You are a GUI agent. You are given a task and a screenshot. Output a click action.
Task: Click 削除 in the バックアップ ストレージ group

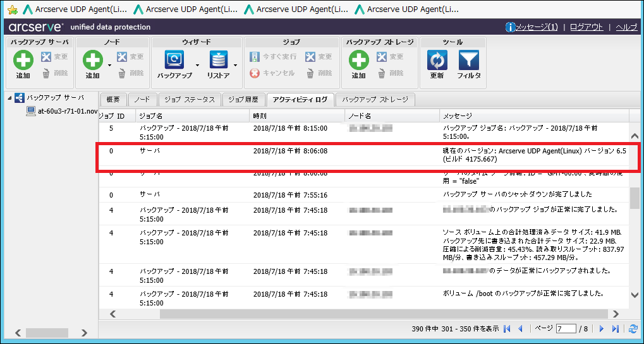pyautogui.click(x=390, y=73)
